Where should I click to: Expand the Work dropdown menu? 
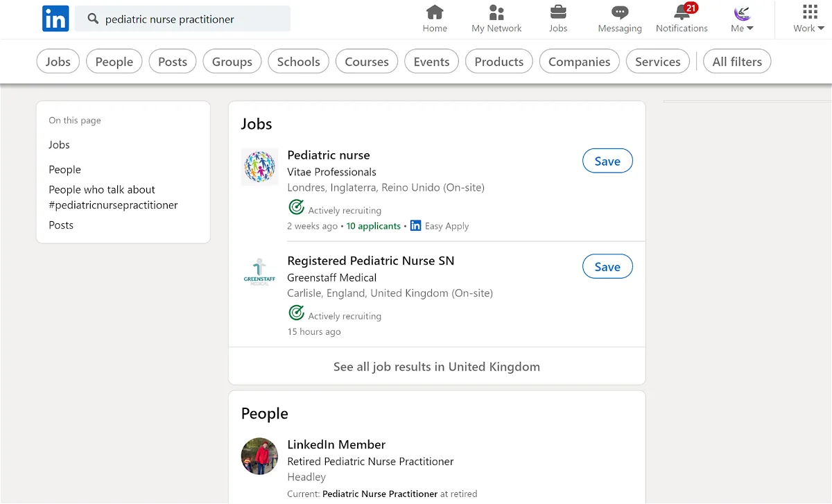point(809,28)
